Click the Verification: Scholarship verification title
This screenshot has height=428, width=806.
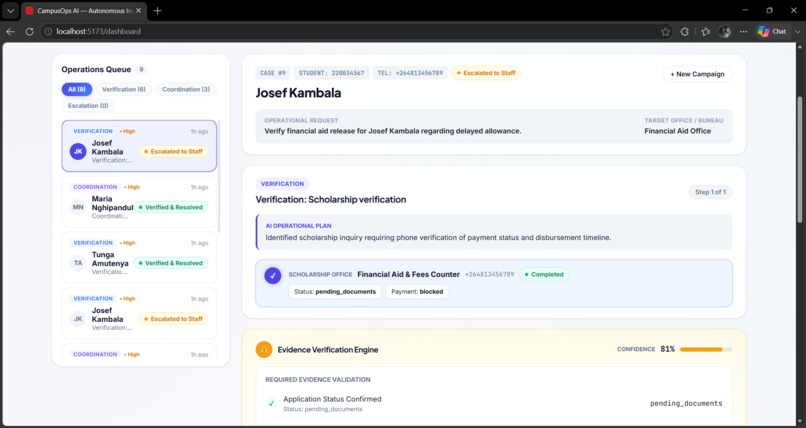coord(331,199)
